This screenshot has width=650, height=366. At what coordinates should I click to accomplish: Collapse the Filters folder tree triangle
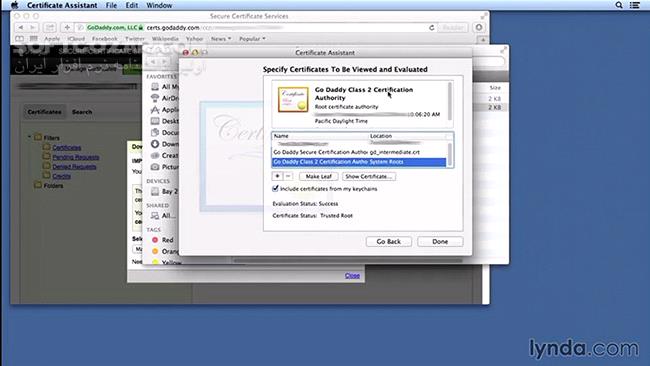click(x=29, y=137)
